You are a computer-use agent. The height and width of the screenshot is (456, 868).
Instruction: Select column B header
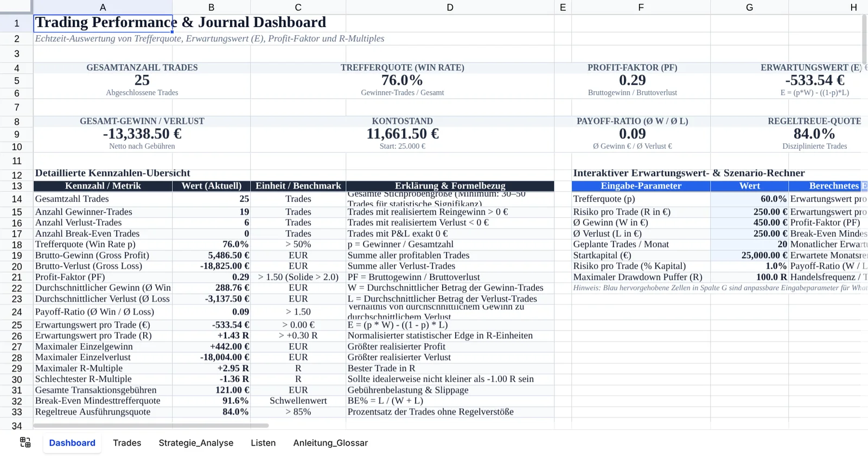[x=211, y=7]
